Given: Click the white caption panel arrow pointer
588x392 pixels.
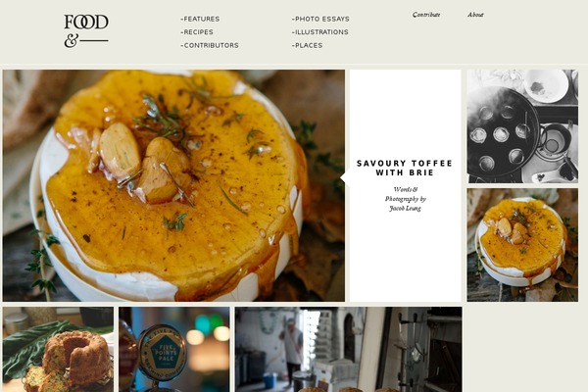Looking at the screenshot, I should tap(345, 177).
